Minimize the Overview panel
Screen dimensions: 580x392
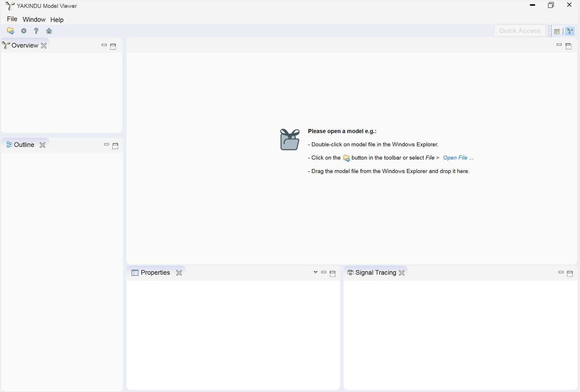pos(104,45)
